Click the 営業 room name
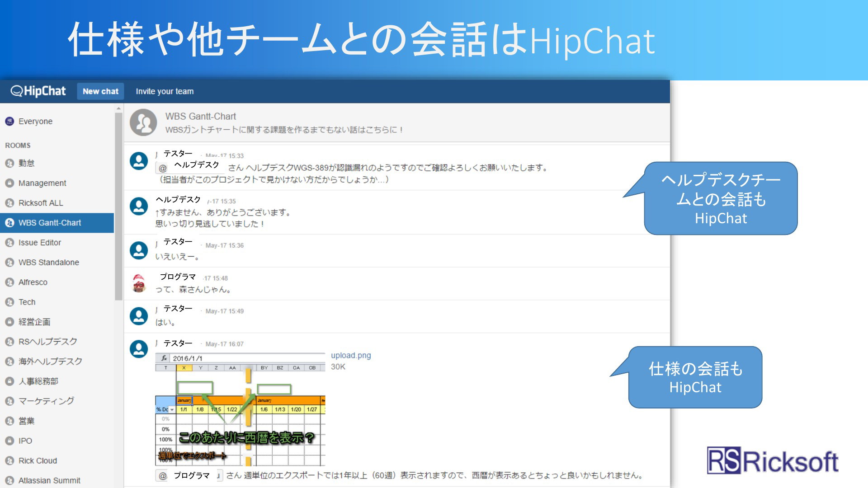868x488 pixels. [x=26, y=421]
